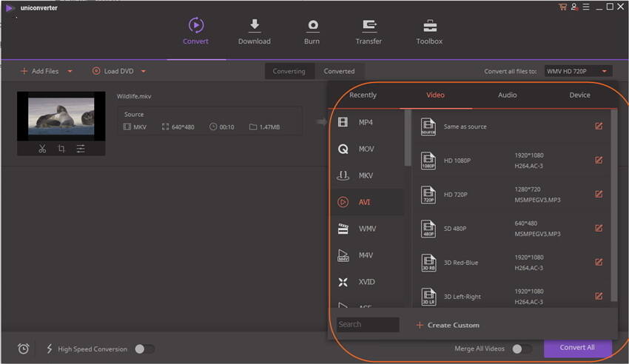
Task: Click the 1.47MB file size text
Action: (x=269, y=127)
